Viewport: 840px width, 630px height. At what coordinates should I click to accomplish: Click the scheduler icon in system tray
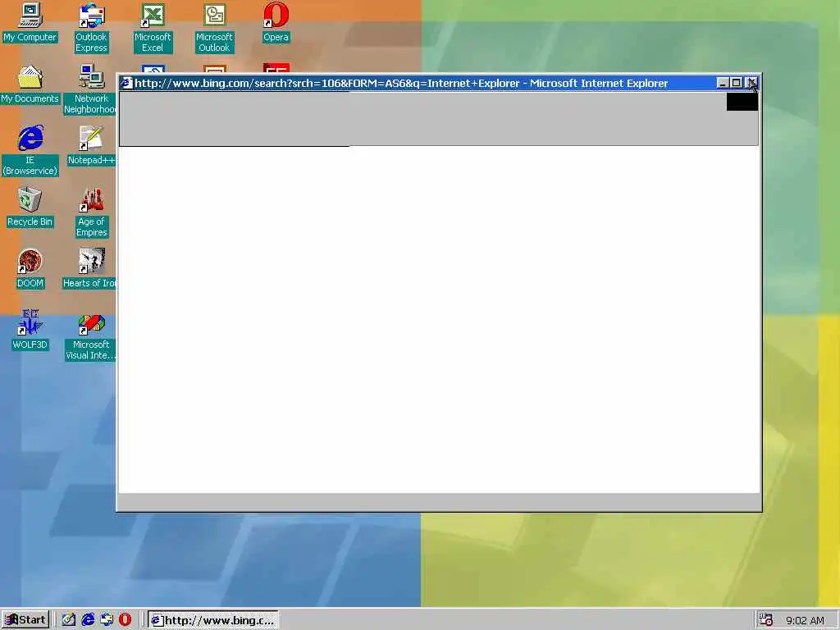(x=765, y=620)
